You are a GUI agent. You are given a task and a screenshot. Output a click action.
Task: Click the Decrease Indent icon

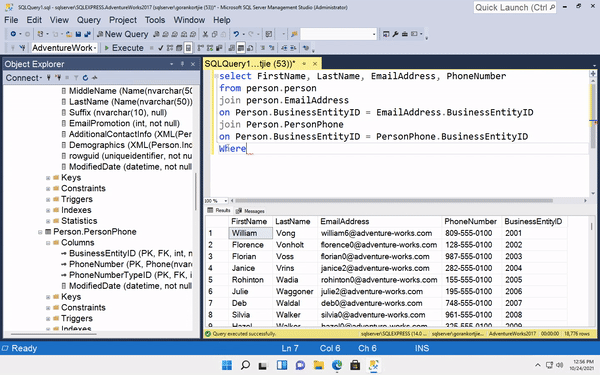[x=284, y=48]
